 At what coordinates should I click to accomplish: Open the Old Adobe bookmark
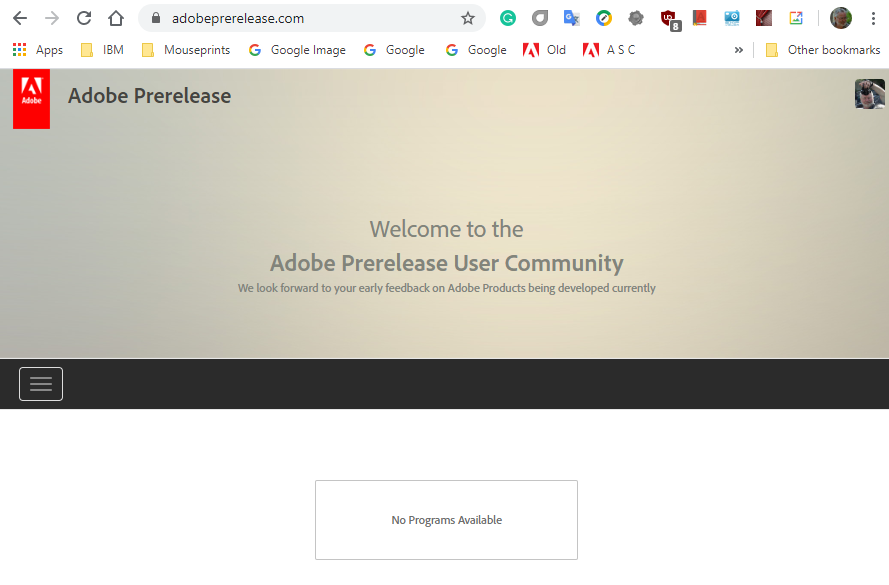tap(545, 50)
